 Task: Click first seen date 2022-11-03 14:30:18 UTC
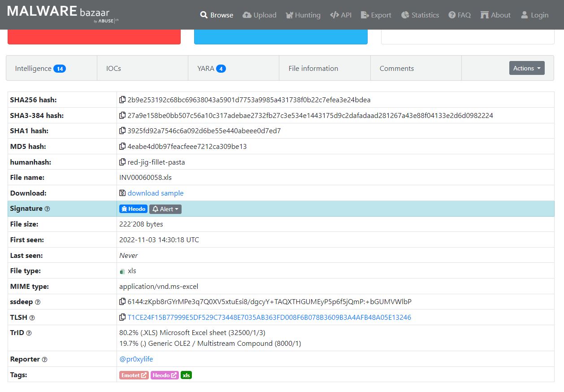click(x=159, y=240)
